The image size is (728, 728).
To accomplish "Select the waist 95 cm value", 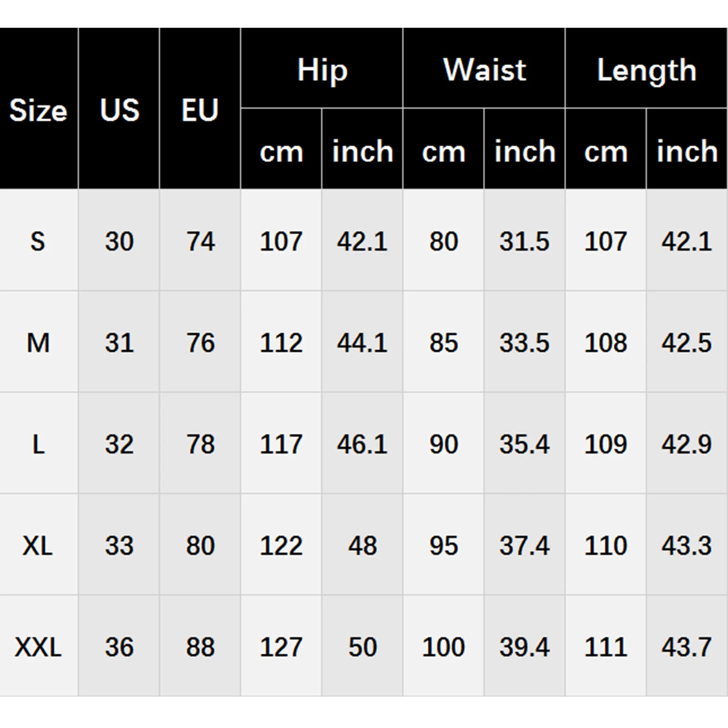I will click(444, 545).
